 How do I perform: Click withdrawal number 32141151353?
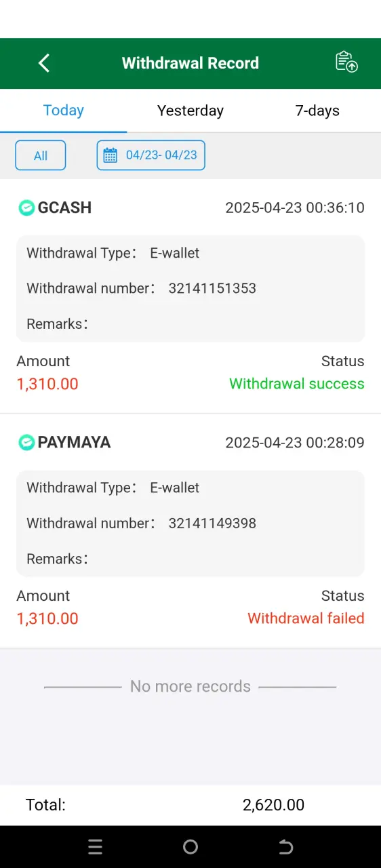click(212, 288)
